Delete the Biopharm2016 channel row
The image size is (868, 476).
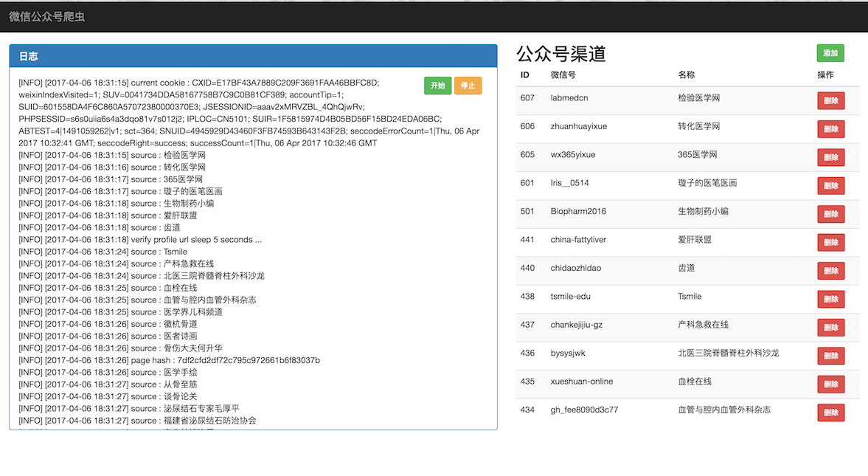click(x=831, y=214)
